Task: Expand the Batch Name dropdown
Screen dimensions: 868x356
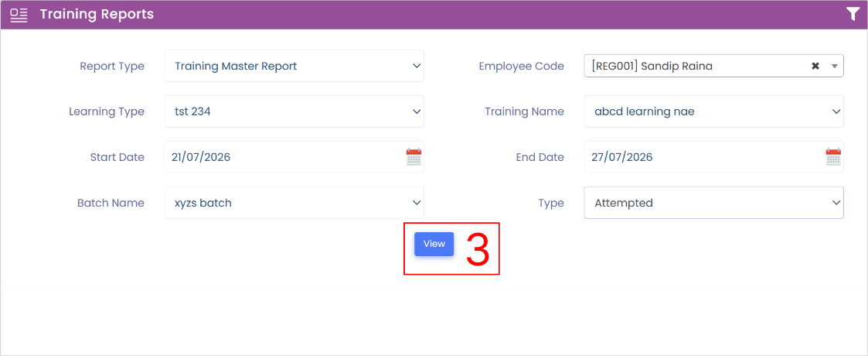Action: pos(294,203)
